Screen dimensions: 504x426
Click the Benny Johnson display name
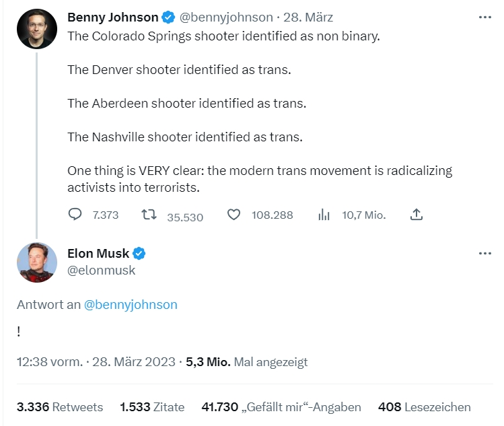(x=112, y=17)
